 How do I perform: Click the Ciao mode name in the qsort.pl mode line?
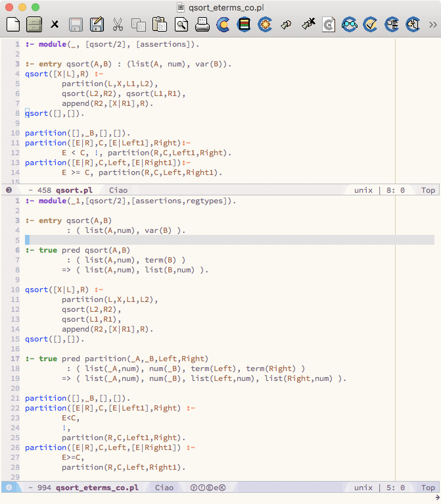pyautogui.click(x=118, y=190)
